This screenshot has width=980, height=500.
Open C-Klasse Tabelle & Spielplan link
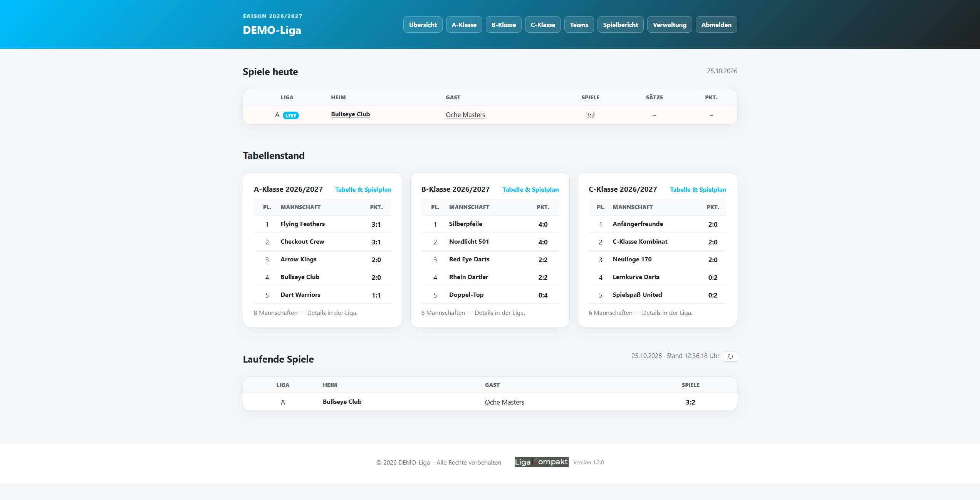[x=698, y=189]
